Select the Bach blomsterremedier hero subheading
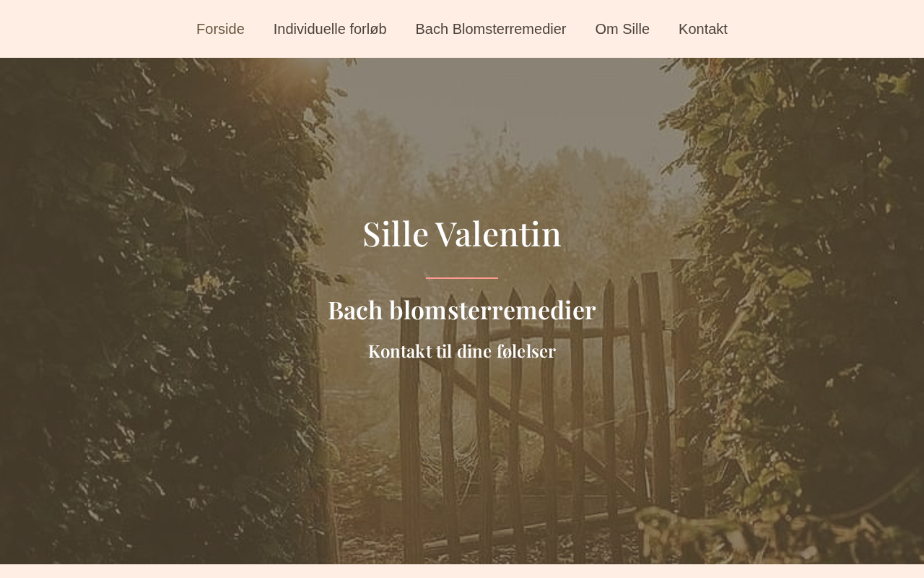The height and width of the screenshot is (578, 924). click(x=462, y=310)
